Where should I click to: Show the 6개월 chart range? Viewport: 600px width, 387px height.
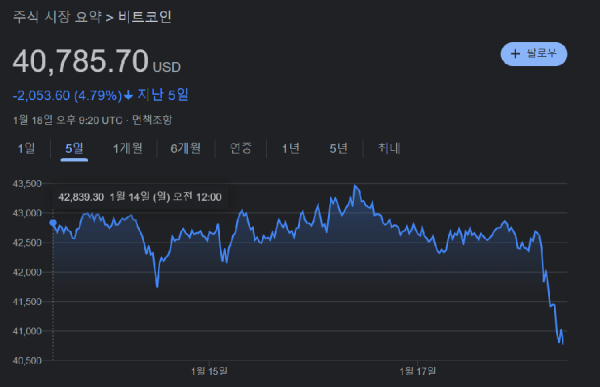click(x=186, y=148)
